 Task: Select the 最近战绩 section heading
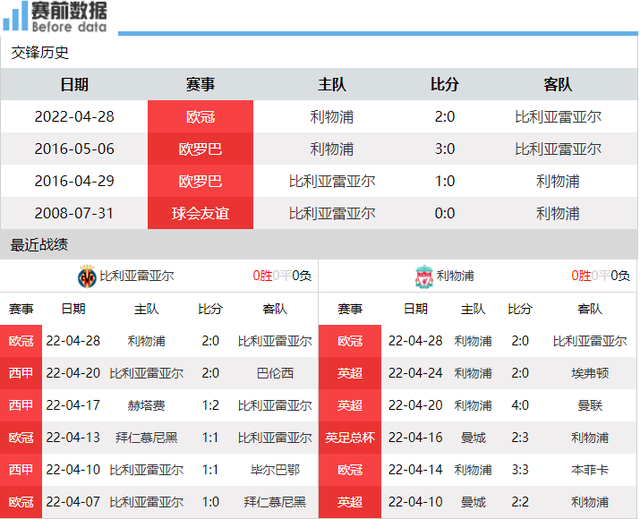pyautogui.click(x=39, y=245)
